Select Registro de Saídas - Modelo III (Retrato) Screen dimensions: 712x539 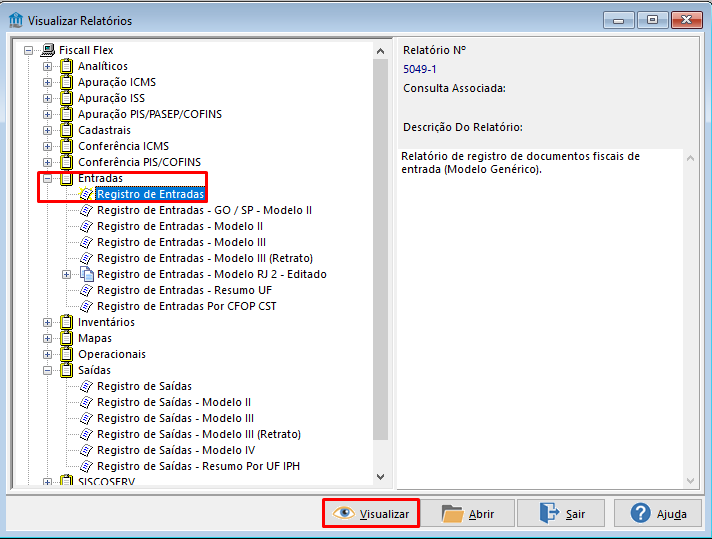(x=199, y=434)
